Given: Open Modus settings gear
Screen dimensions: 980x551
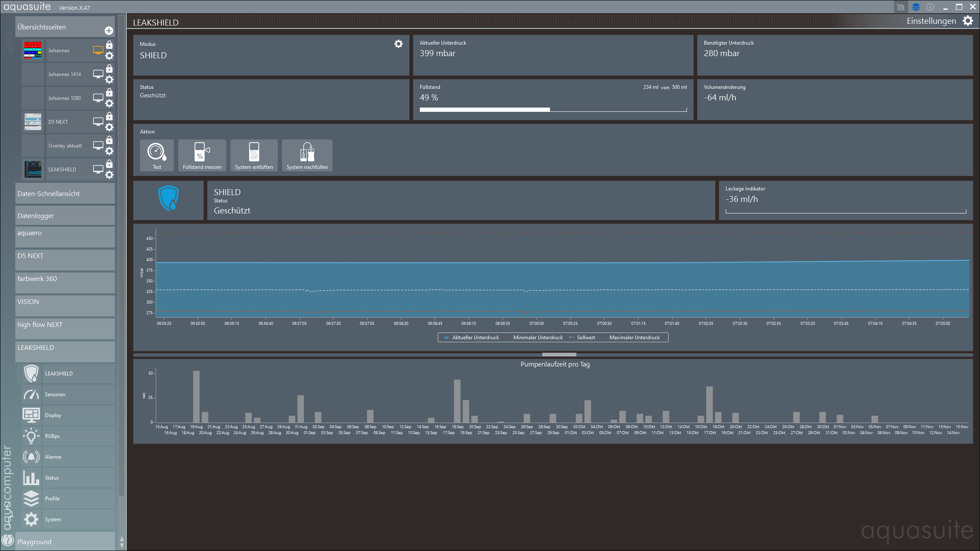Looking at the screenshot, I should 399,44.
